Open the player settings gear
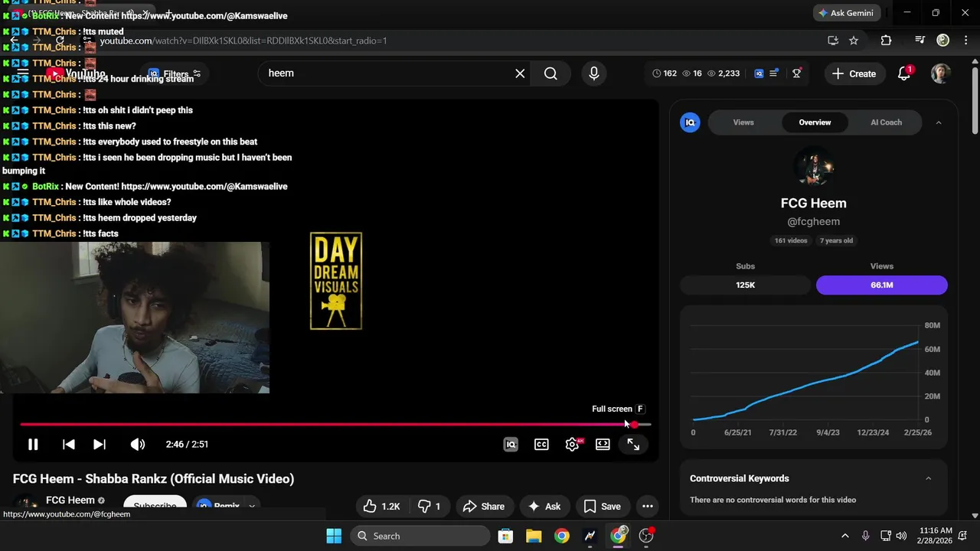 click(x=572, y=444)
